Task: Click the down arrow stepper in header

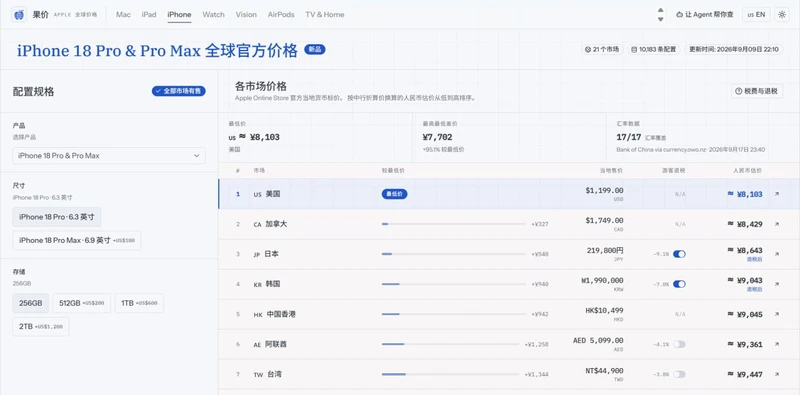Action: click(x=661, y=19)
